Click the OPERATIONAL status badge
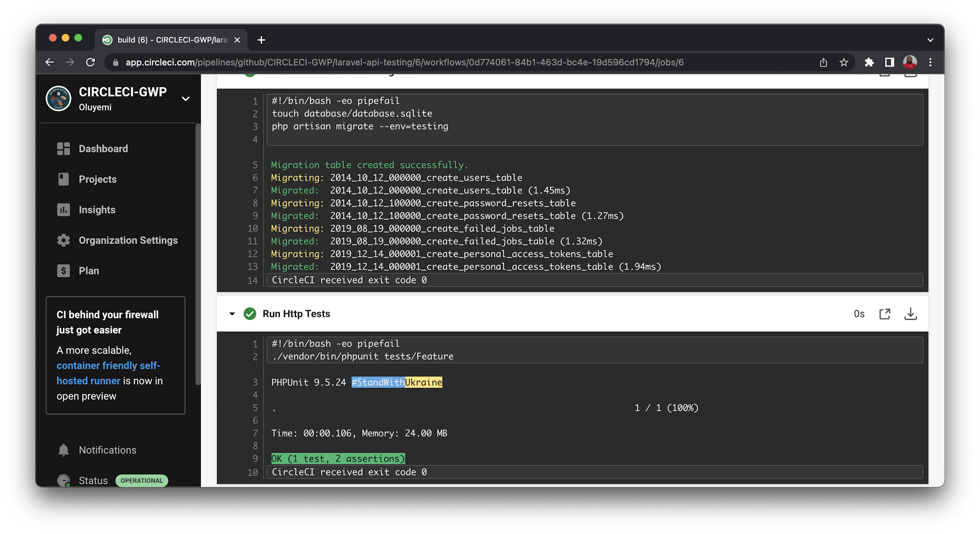Viewport: 980px width, 534px height. click(142, 481)
